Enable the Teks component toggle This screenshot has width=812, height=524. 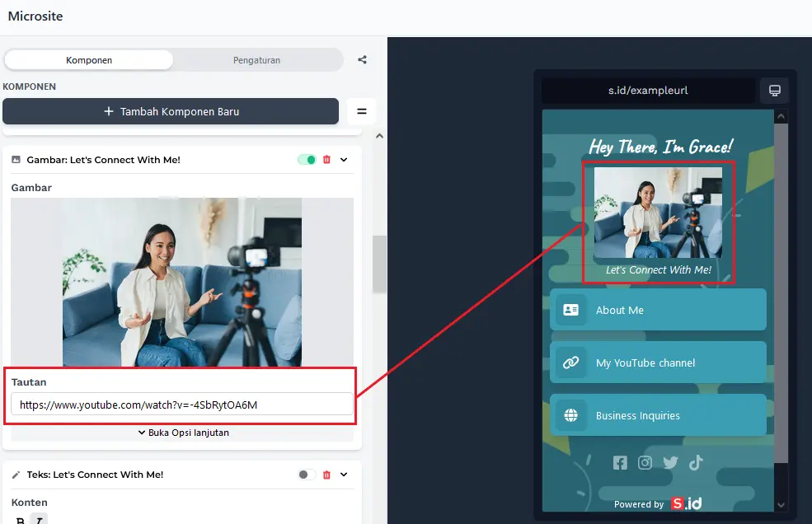[x=307, y=475]
